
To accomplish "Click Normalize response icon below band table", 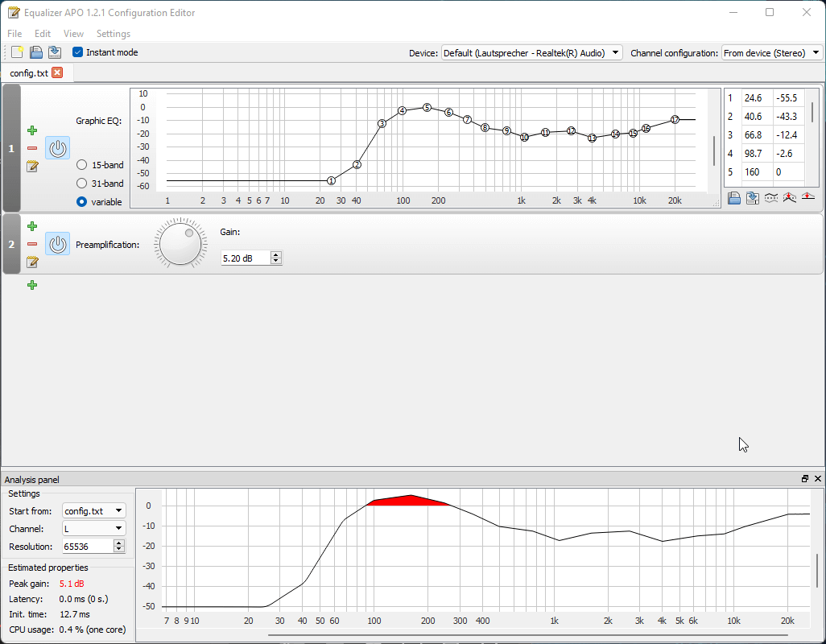I will [x=790, y=198].
